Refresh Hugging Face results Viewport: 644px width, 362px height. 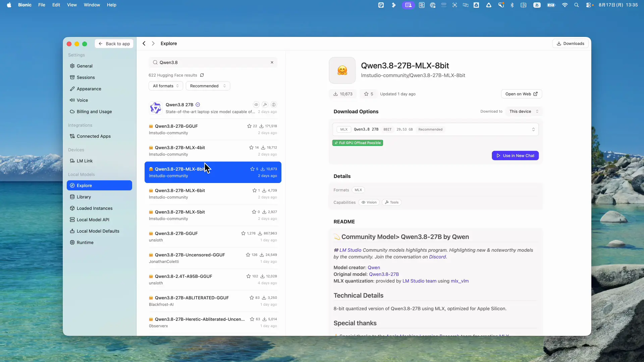point(202,75)
